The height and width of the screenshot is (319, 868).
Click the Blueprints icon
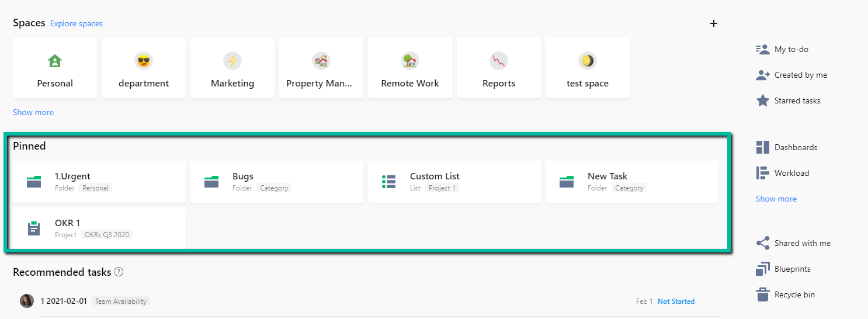pos(762,269)
